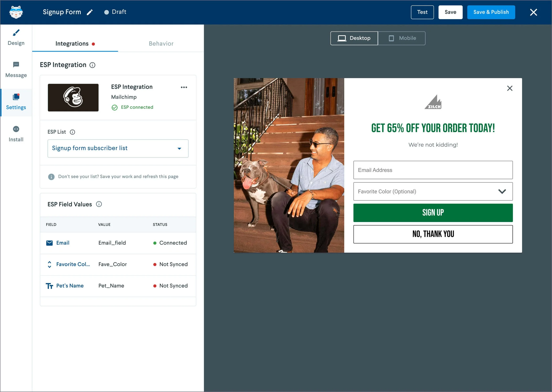Switch preview to Mobile view
The height and width of the screenshot is (392, 552).
tap(402, 38)
